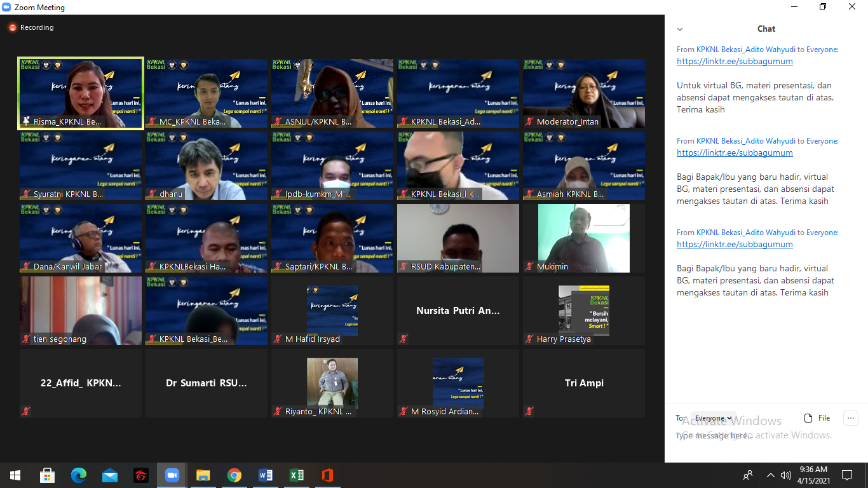The image size is (868, 488).
Task: Select the dhanu participant video tile
Action: pos(207,166)
